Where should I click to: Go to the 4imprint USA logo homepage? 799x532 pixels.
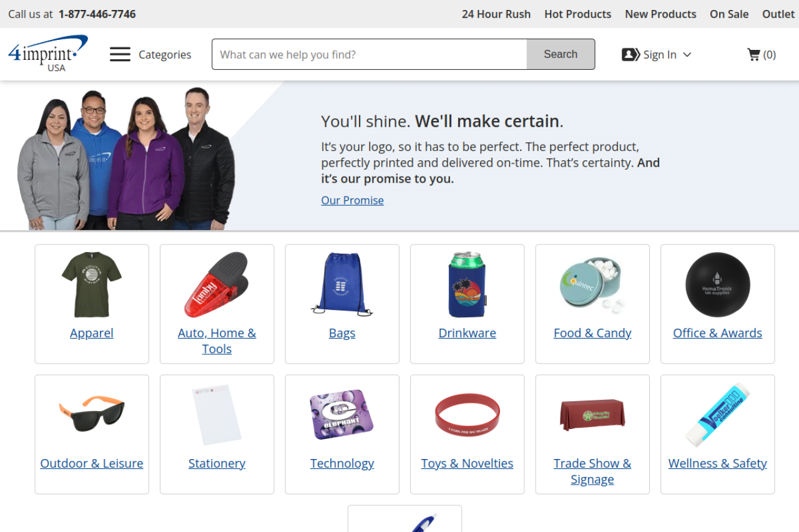coord(48,54)
